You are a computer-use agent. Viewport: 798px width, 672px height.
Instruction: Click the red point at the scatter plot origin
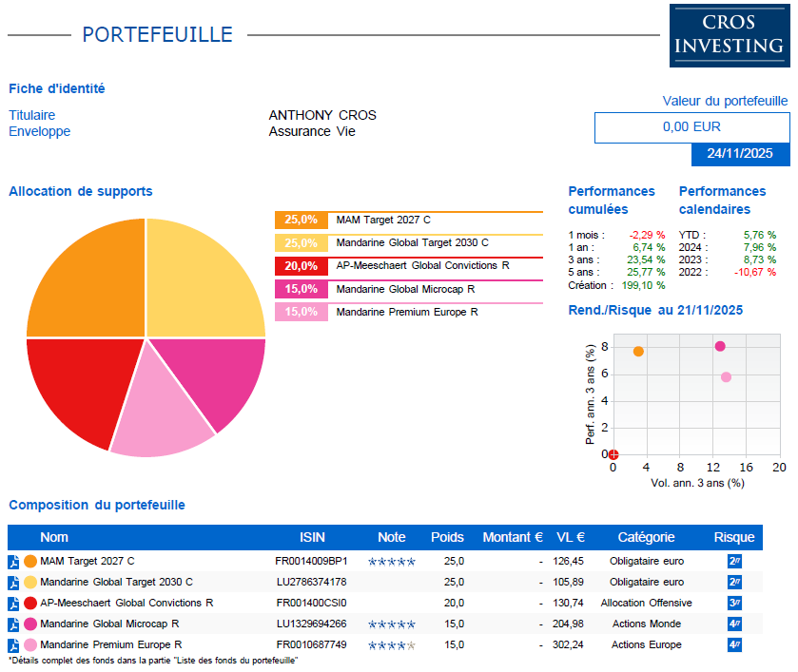pos(613,454)
